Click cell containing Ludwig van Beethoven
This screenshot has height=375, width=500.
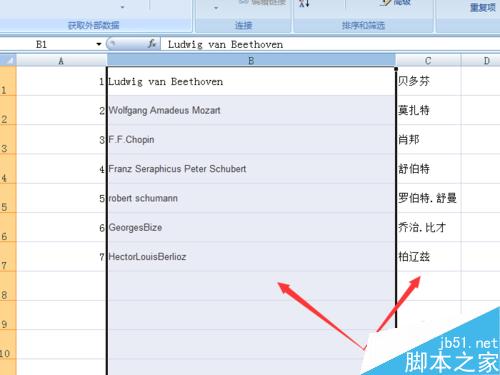pos(251,81)
